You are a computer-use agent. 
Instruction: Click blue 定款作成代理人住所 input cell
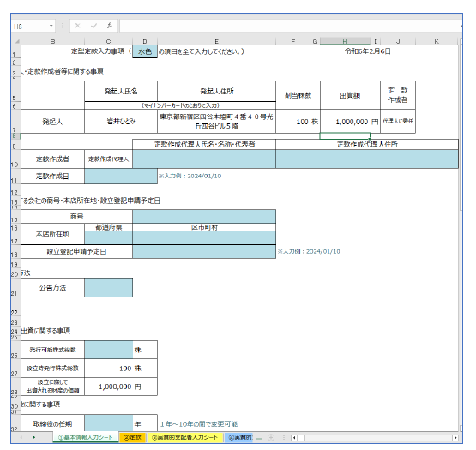[x=367, y=159]
